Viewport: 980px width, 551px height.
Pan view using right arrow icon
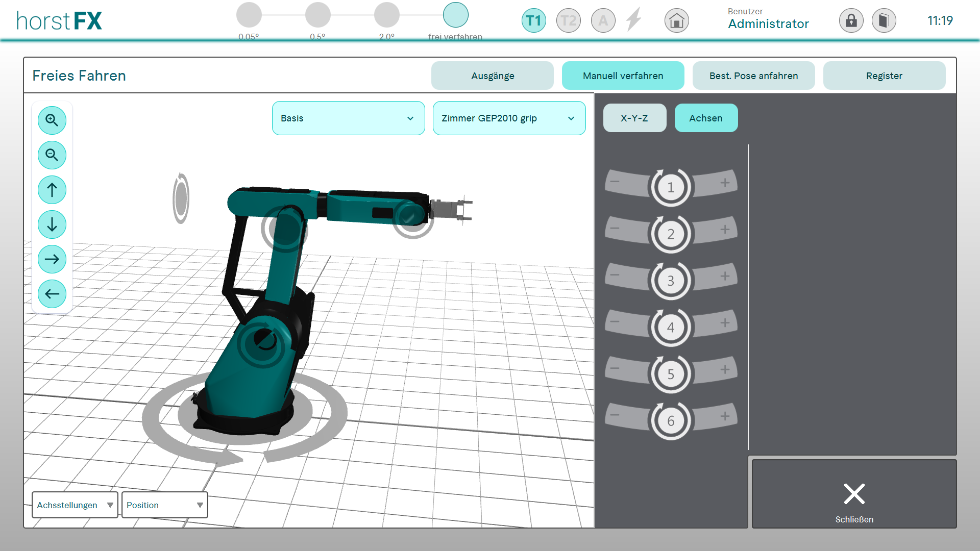pyautogui.click(x=52, y=259)
